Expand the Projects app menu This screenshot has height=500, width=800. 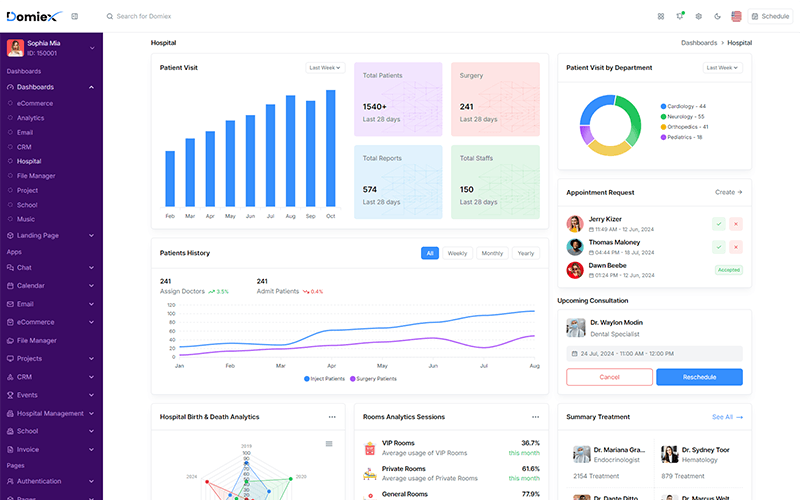coord(51,359)
